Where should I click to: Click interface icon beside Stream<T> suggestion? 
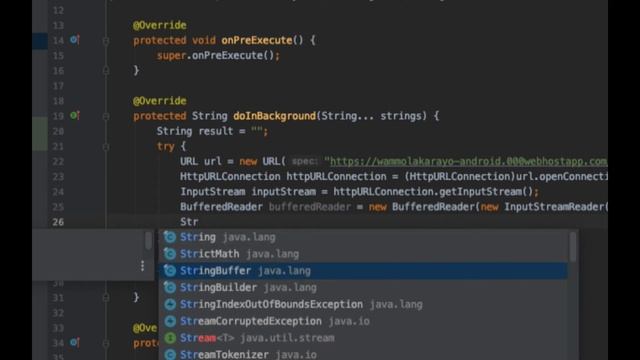pyautogui.click(x=170, y=338)
